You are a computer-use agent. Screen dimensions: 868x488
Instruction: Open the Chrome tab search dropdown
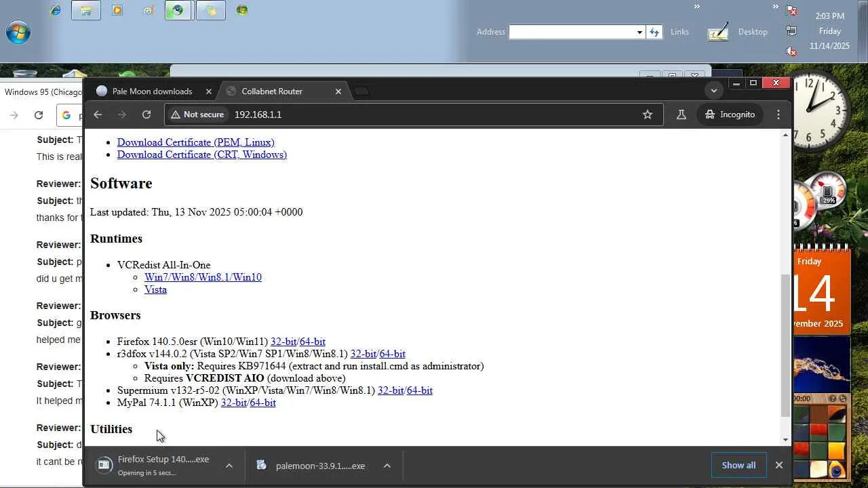point(713,91)
